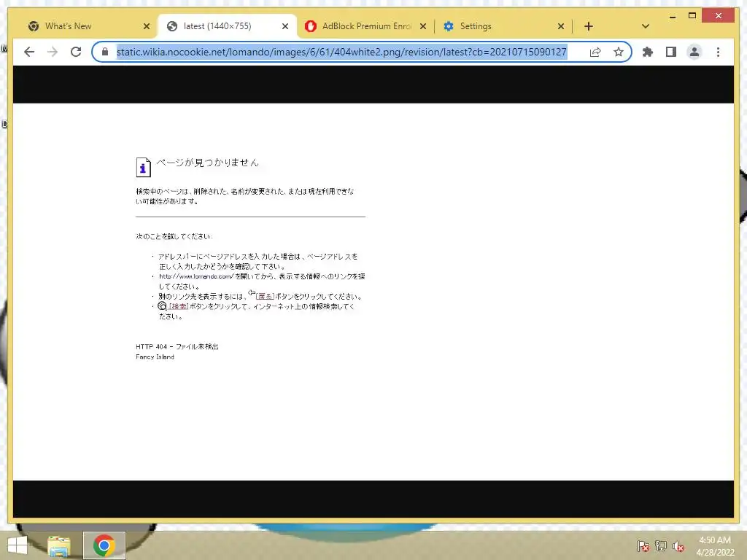Switch to the Settings tab
747x560 pixels.
pyautogui.click(x=504, y=26)
